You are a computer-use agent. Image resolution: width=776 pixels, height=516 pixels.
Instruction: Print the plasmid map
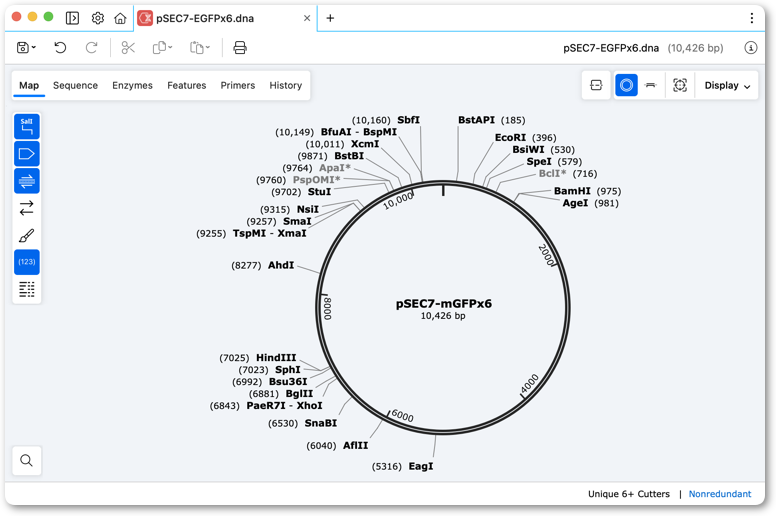point(240,47)
